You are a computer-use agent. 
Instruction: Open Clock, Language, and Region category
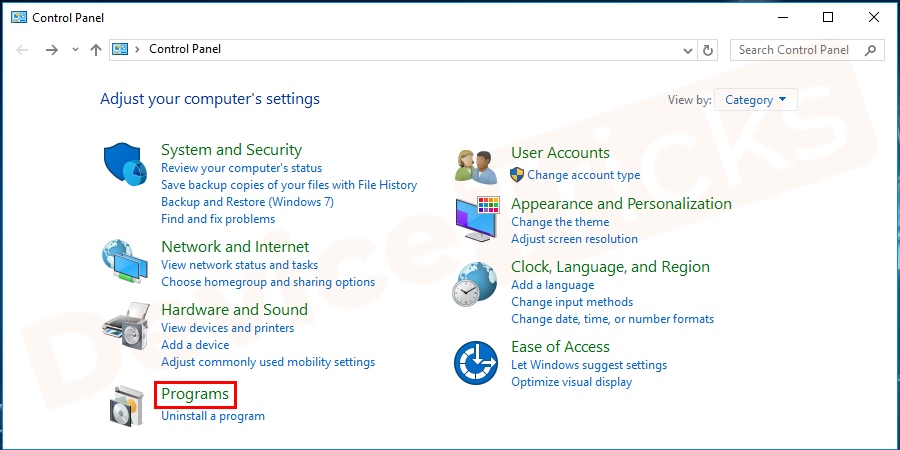611,267
